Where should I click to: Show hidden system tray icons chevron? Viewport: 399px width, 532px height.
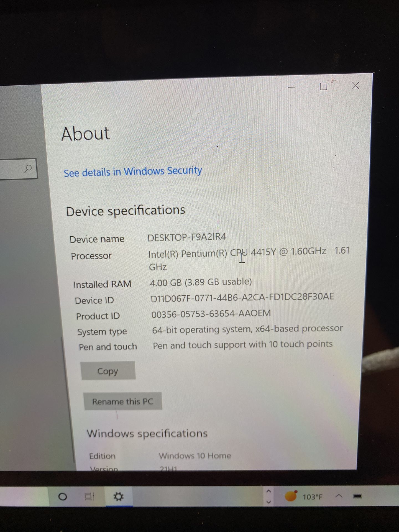pyautogui.click(x=339, y=496)
